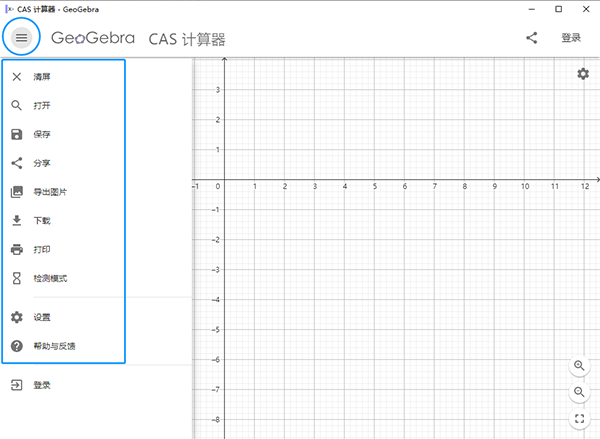Click the 检测模式 hourglass icon
Image resolution: width=600 pixels, height=439 pixels.
16,278
